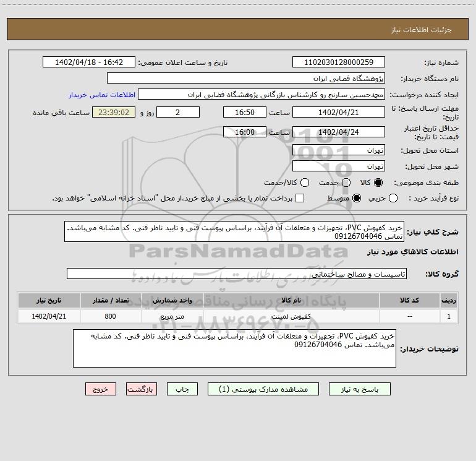
Task: Click the quantity cell 800
Action: click(111, 316)
